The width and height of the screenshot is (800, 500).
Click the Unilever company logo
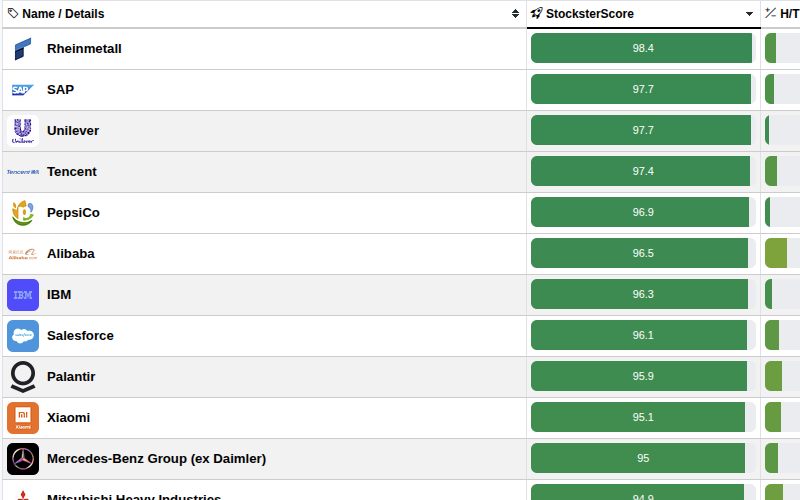23,131
